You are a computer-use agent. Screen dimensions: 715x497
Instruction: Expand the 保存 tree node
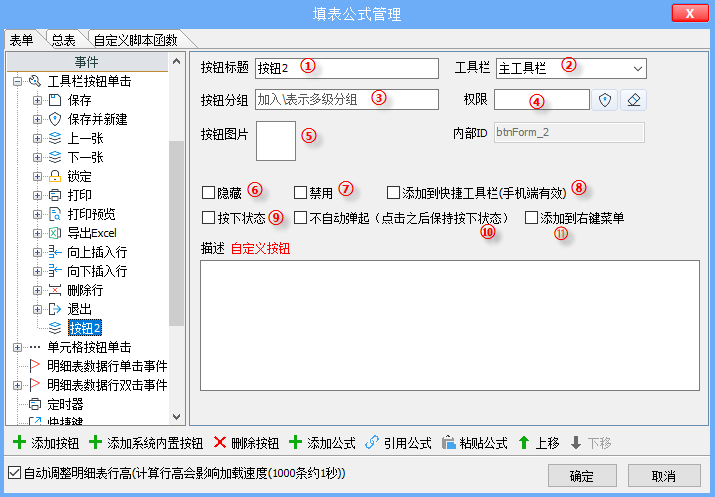point(37,100)
